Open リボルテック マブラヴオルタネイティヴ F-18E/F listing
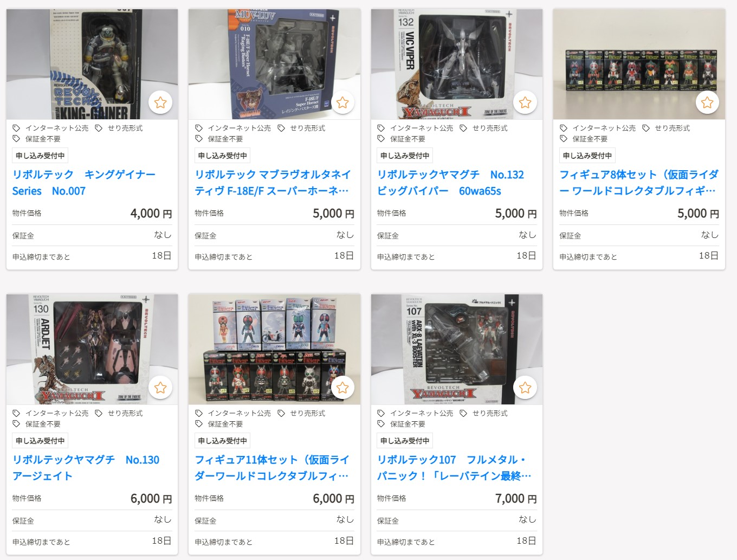 [273, 183]
